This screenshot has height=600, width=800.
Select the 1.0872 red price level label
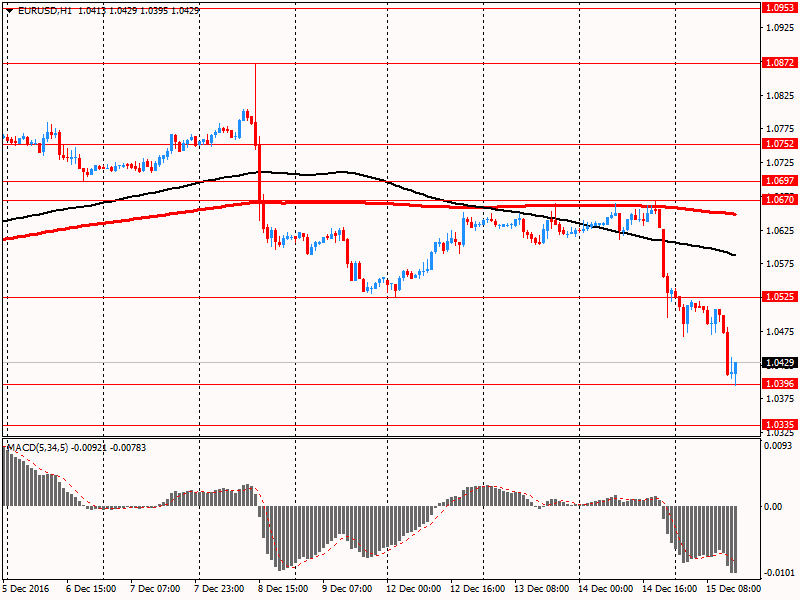pyautogui.click(x=780, y=63)
